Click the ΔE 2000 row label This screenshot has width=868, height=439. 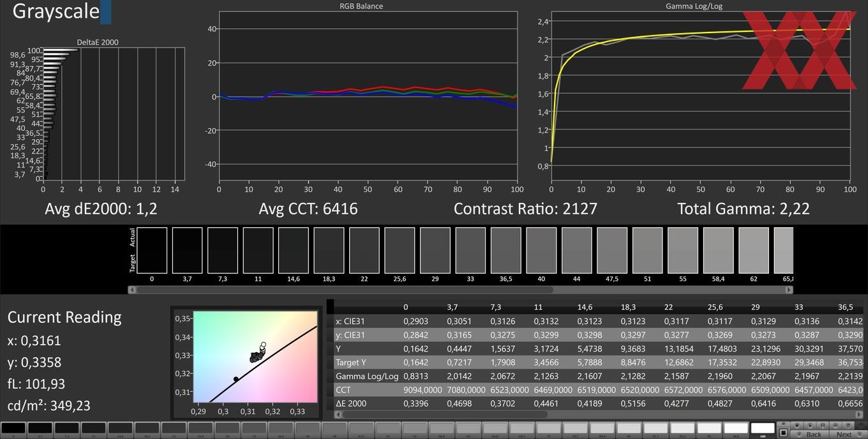[351, 403]
